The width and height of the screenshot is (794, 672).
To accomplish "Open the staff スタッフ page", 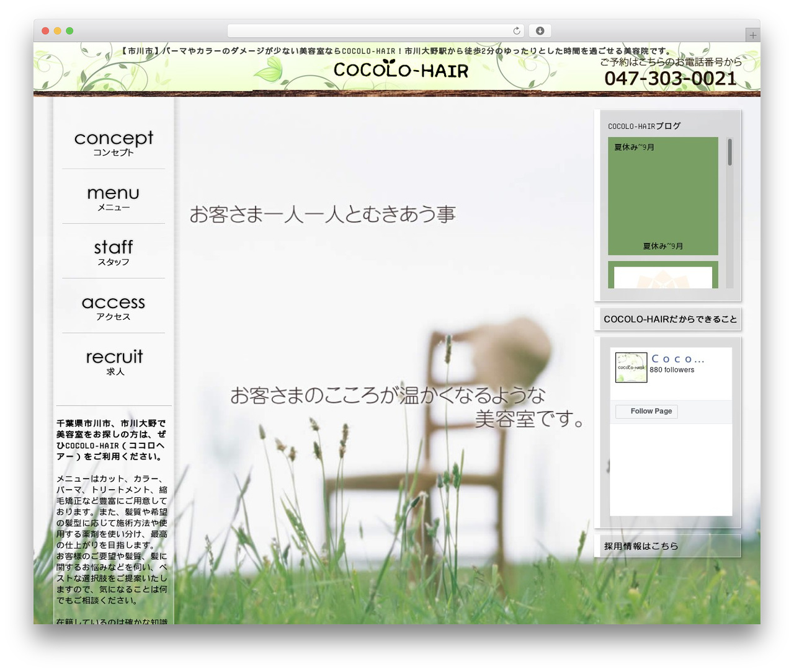I will point(114,252).
